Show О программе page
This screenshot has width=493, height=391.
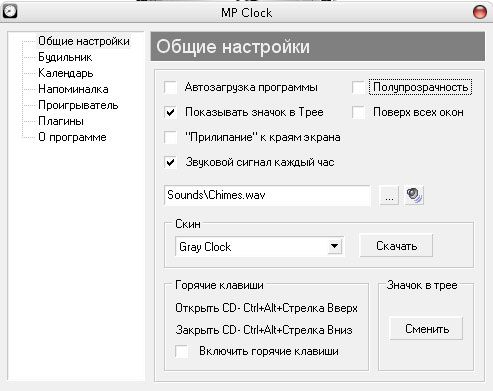point(72,137)
